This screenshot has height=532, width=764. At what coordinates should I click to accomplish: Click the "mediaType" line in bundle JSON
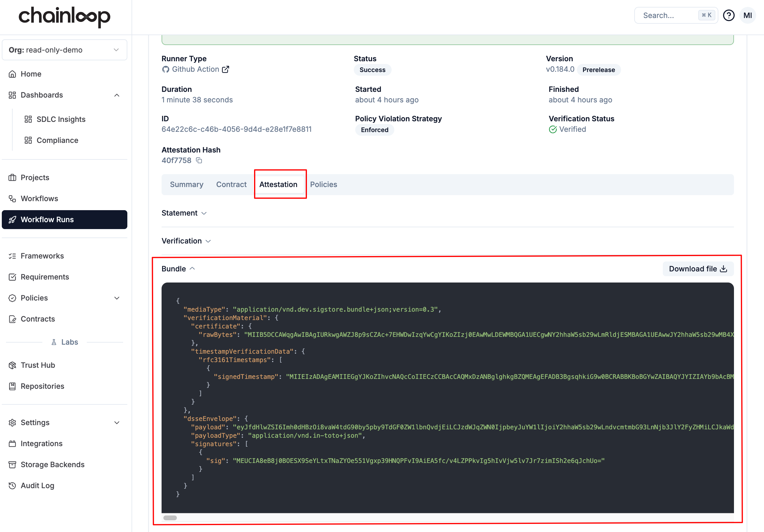pos(312,310)
